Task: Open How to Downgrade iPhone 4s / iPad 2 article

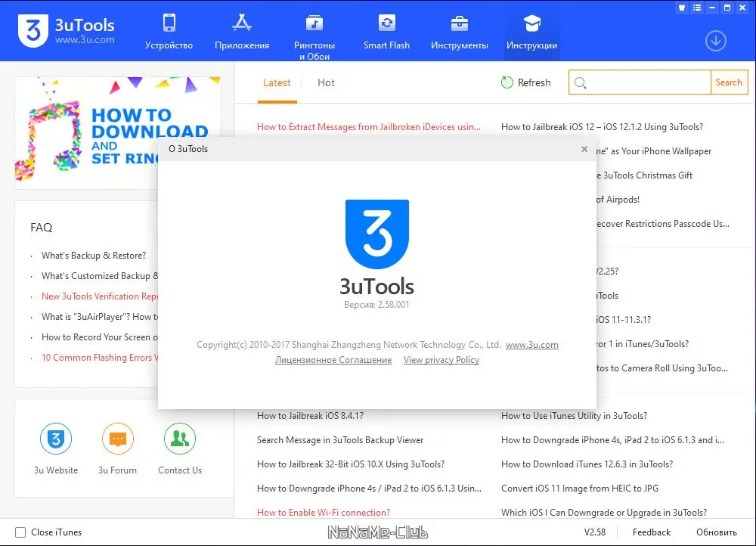Action: 369,488
